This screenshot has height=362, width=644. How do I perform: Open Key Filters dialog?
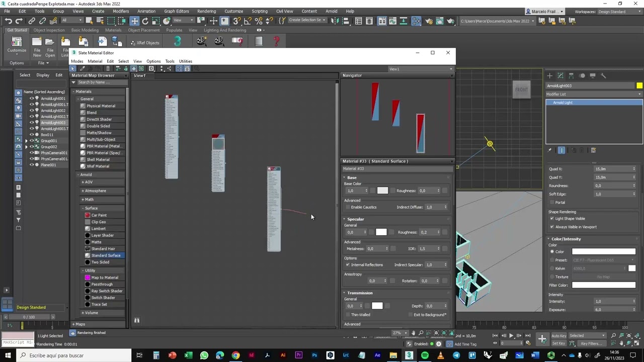tap(591, 344)
